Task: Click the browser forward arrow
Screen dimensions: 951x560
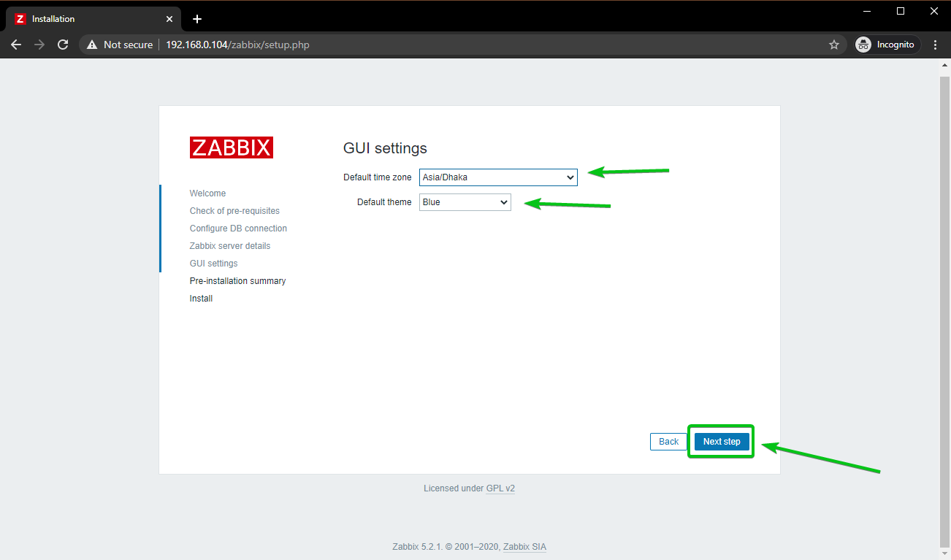Action: (x=39, y=45)
